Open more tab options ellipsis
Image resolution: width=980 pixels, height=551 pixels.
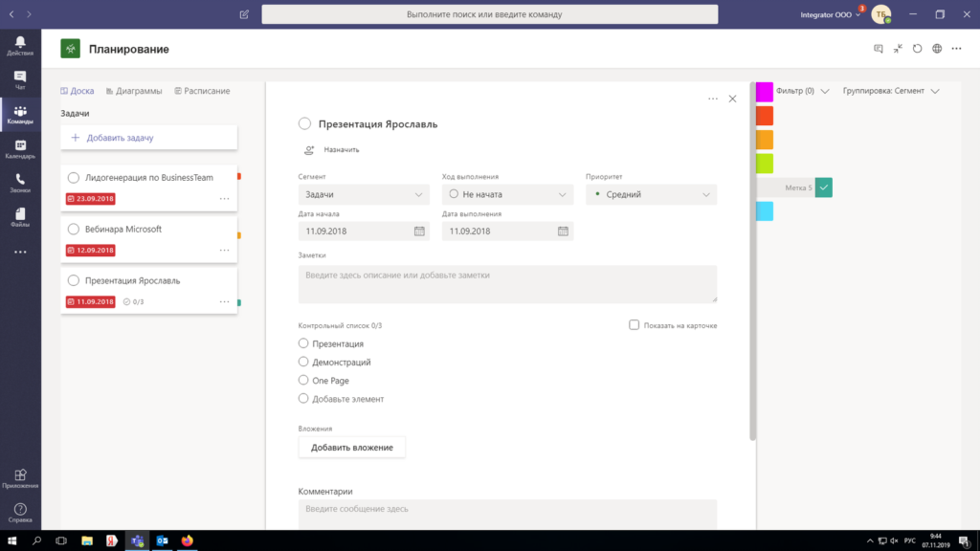pos(956,49)
